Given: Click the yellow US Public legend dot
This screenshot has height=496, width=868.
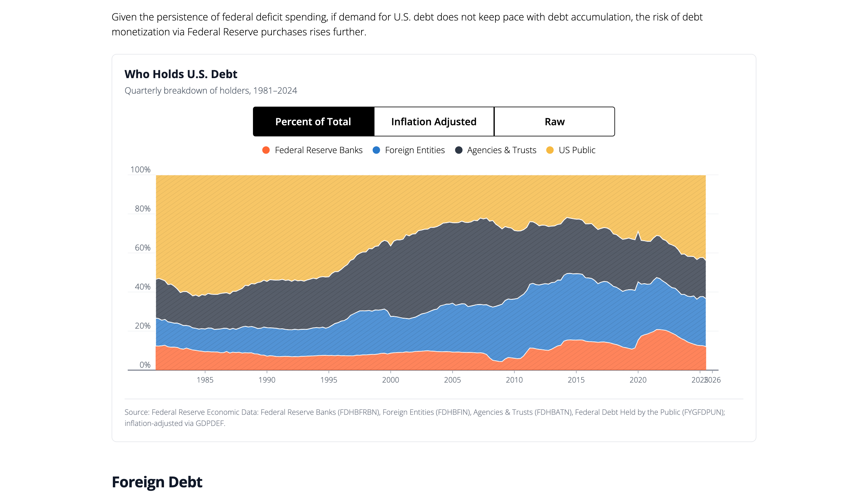Looking at the screenshot, I should (550, 150).
